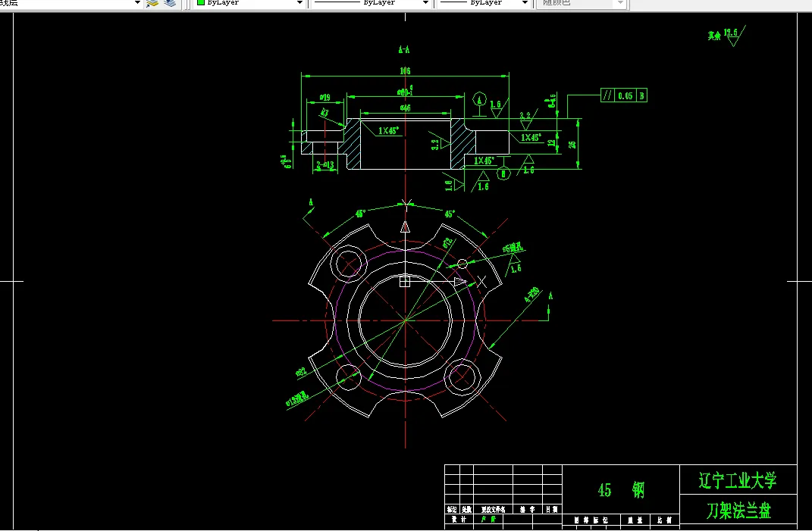The image size is (812, 531).
Task: Click the parallelism tolerance frame 0.05 B
Action: 623,95
